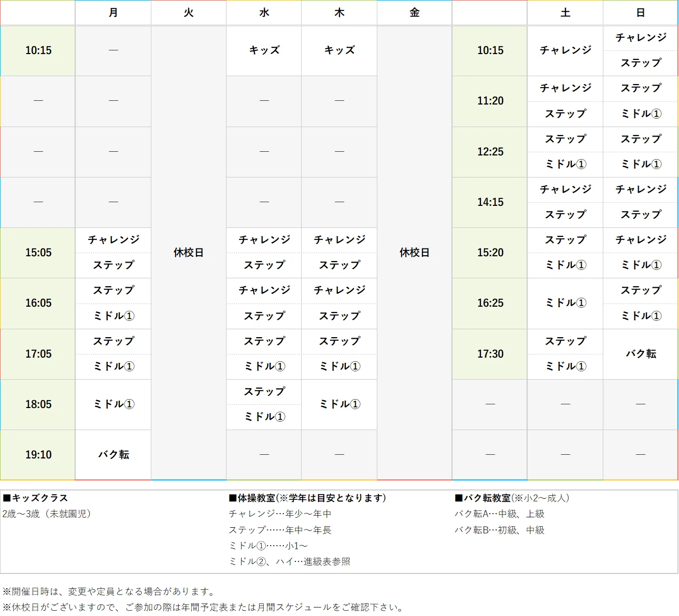Viewport: 679px width, 616px height.
Task: Click the 水曜日 キッズ class cell
Action: [263, 50]
